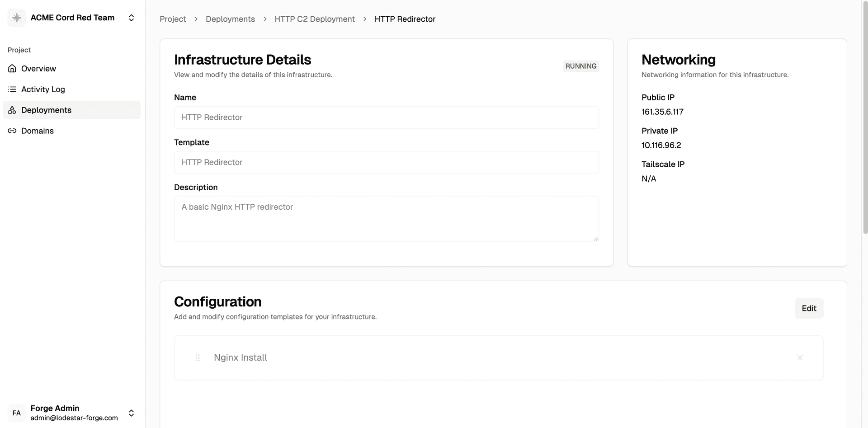The height and width of the screenshot is (428, 868).
Task: Click the admin@lodestar-forge.com email text
Action: [74, 418]
